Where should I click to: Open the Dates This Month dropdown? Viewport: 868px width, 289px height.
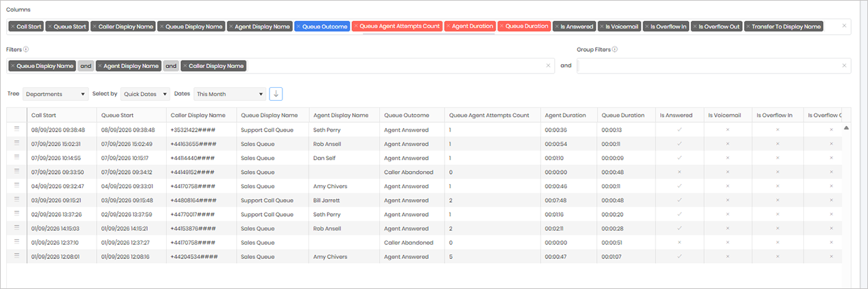(x=229, y=94)
